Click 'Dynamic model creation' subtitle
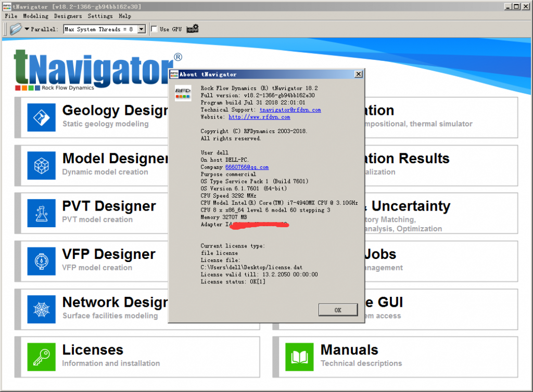533x392 pixels. [105, 172]
